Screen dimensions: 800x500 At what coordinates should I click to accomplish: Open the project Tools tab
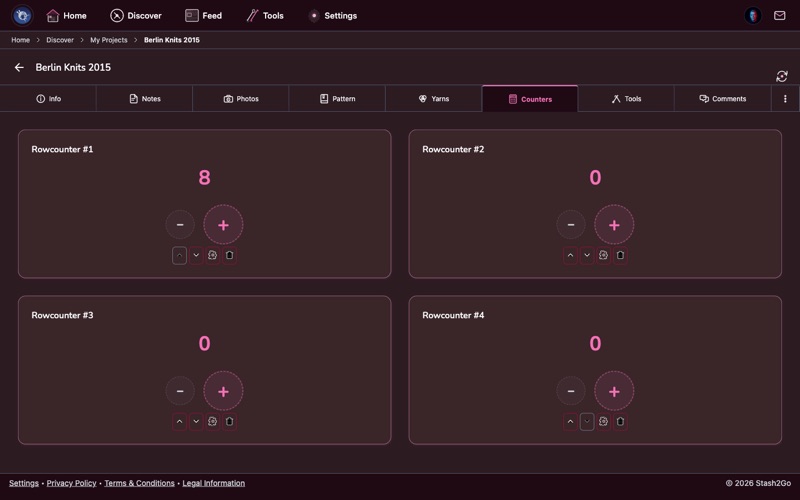point(627,98)
